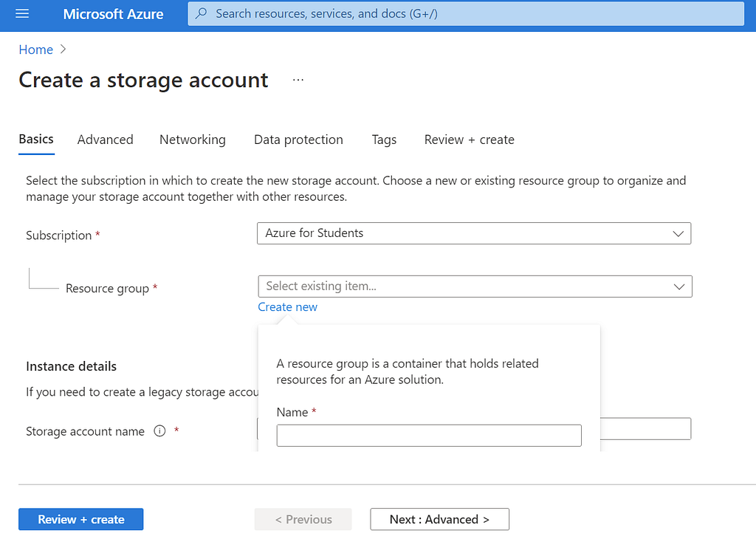Click the Name label in popup
The width and height of the screenshot is (756, 553).
(292, 412)
